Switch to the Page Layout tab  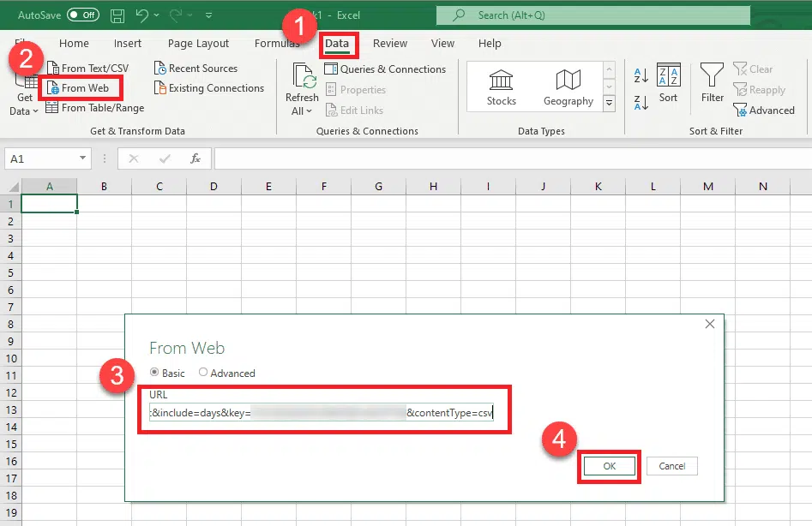coord(198,44)
